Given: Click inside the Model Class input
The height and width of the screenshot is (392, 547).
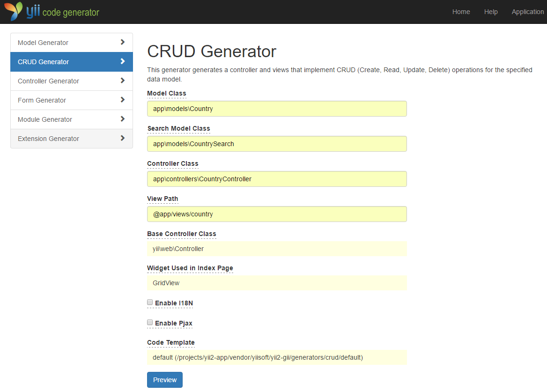Looking at the screenshot, I should point(276,108).
